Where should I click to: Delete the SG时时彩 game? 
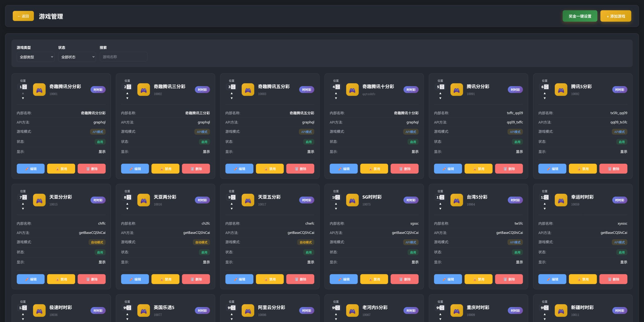pyautogui.click(x=405, y=279)
